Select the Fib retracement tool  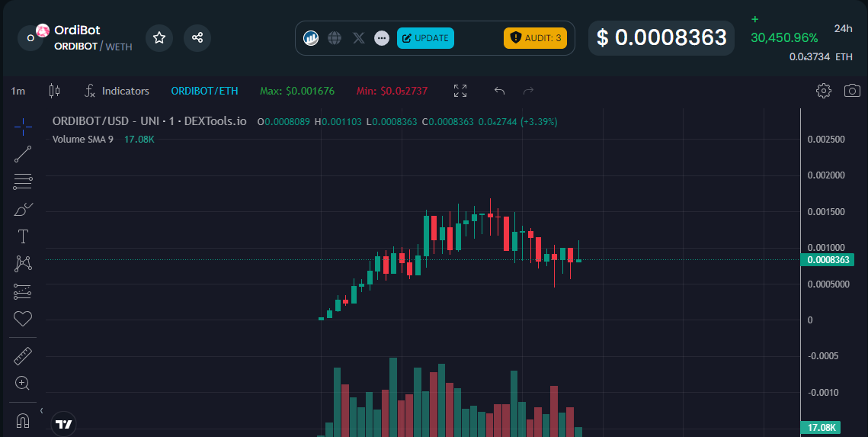pyautogui.click(x=23, y=182)
